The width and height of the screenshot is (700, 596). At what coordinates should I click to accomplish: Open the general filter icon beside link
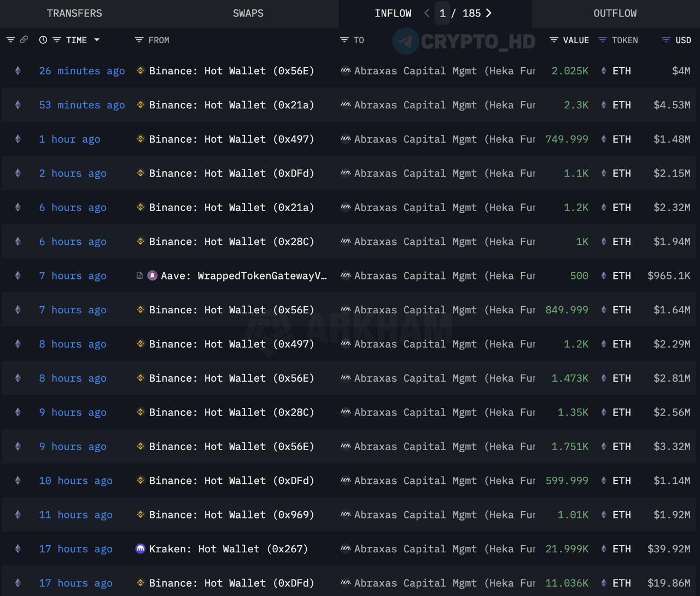click(10, 40)
